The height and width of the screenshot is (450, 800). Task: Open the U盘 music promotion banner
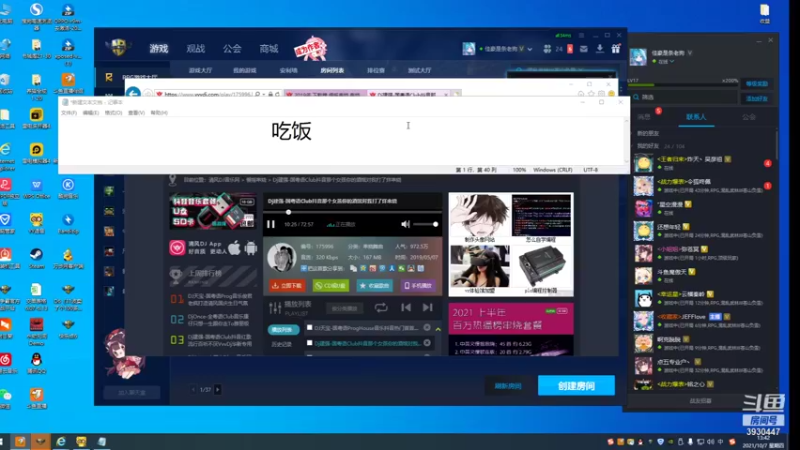(x=213, y=211)
